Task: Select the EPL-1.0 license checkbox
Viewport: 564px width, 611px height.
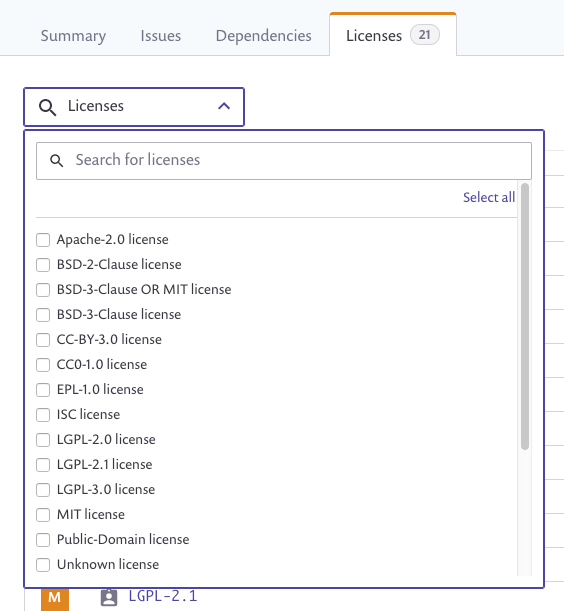Action: [x=43, y=390]
